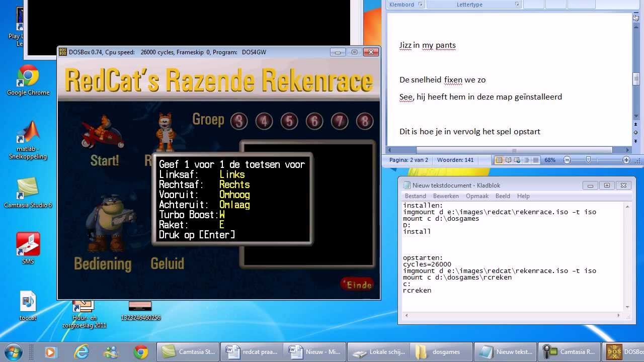
Task: Open Bestand menu in Kladblok
Action: tap(416, 196)
